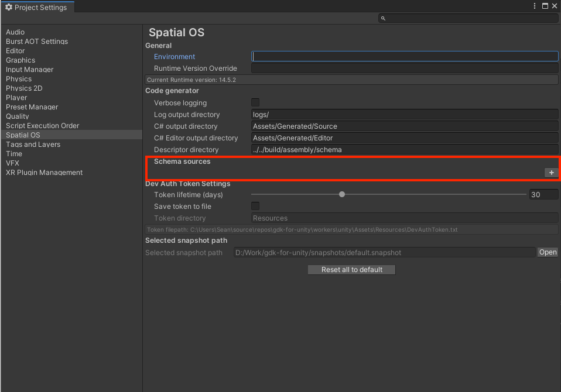Click the C# output directory field

(405, 126)
